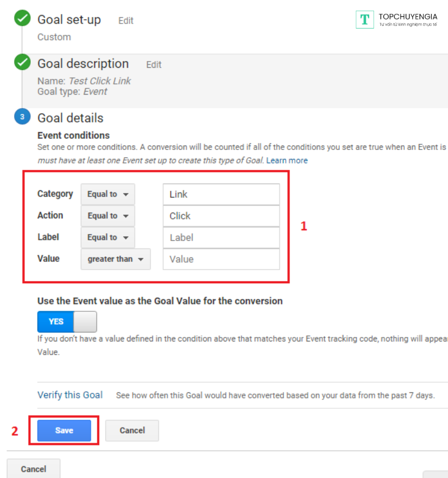Toggle the Event value YES switch
Image resolution: width=448 pixels, height=478 pixels.
67,322
